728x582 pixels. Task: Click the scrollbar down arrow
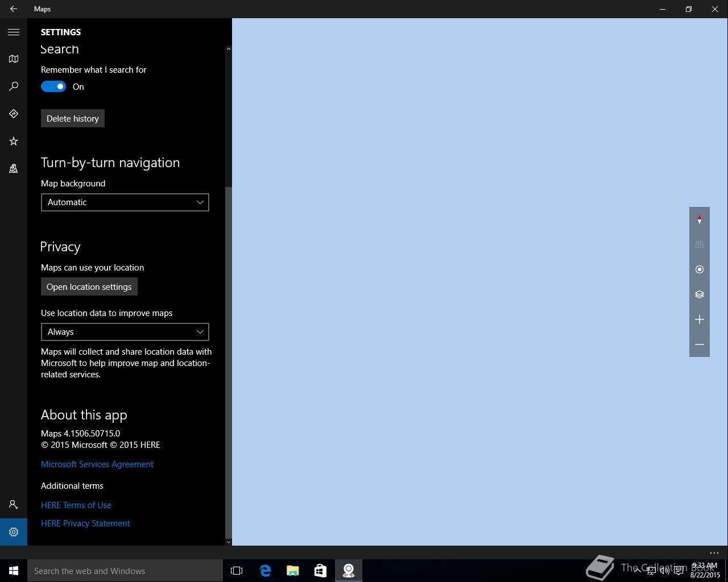click(x=229, y=542)
